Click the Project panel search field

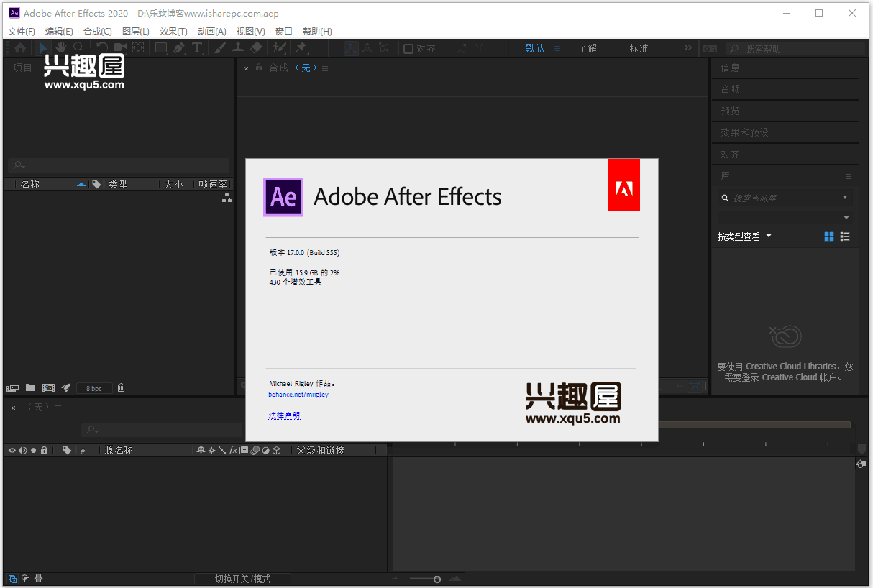pyautogui.click(x=119, y=165)
